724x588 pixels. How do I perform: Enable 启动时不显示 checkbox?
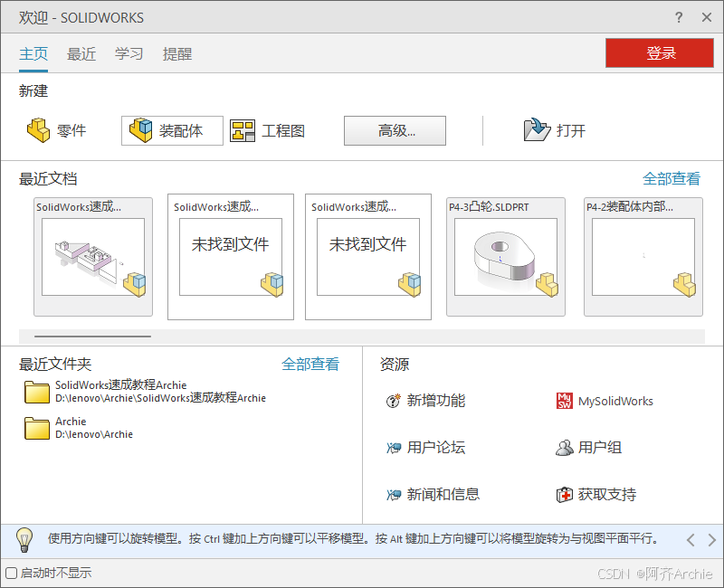click(11, 574)
